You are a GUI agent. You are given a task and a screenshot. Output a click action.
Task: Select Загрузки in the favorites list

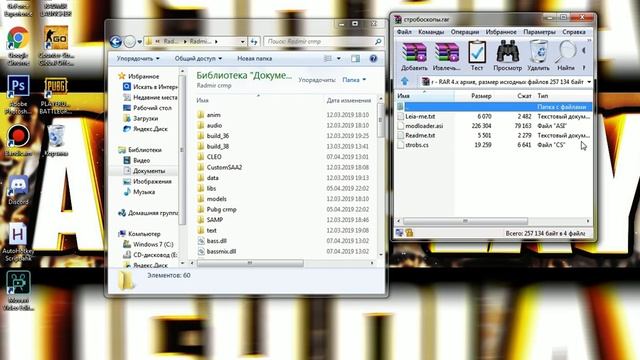click(x=145, y=118)
